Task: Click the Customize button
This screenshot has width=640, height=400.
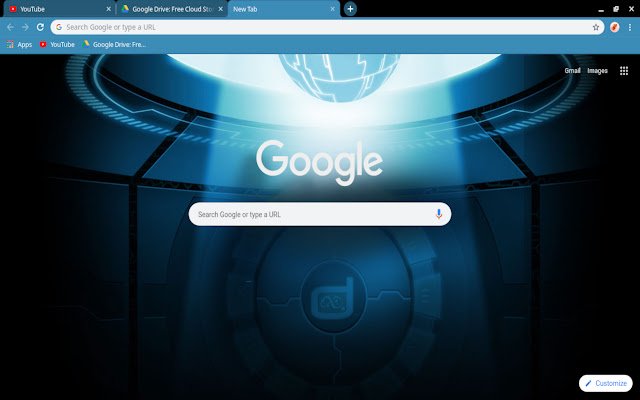Action: (606, 383)
